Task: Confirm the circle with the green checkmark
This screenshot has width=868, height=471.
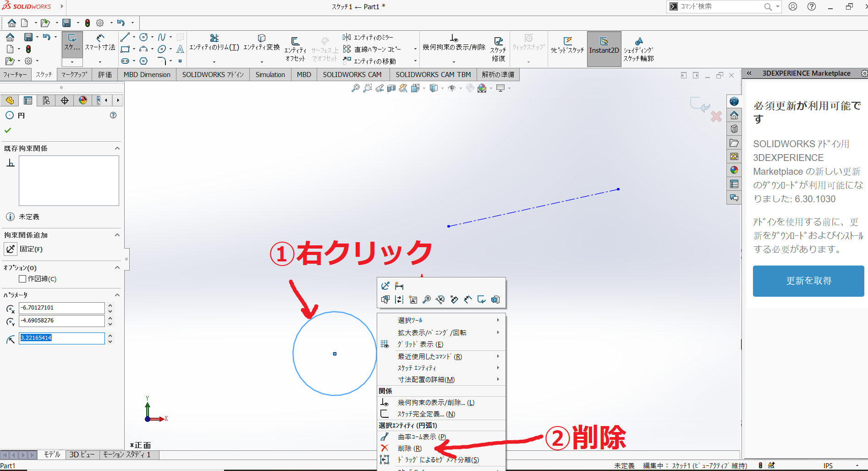Action: point(8,130)
